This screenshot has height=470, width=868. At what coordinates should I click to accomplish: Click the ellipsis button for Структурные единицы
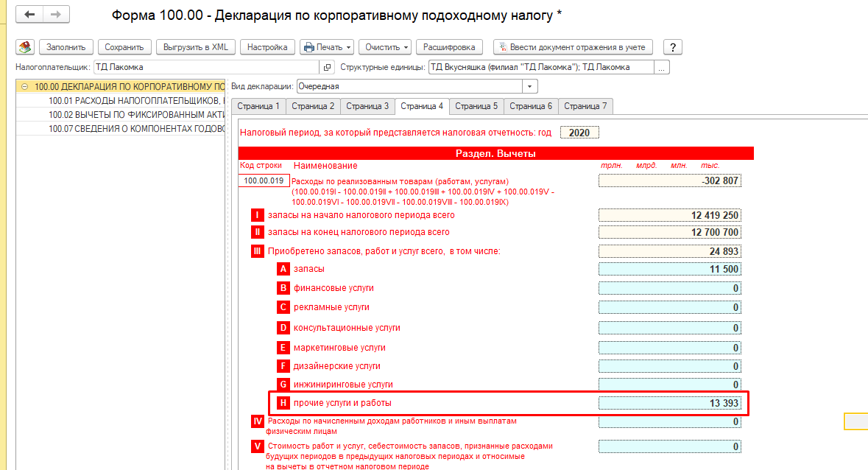point(662,67)
